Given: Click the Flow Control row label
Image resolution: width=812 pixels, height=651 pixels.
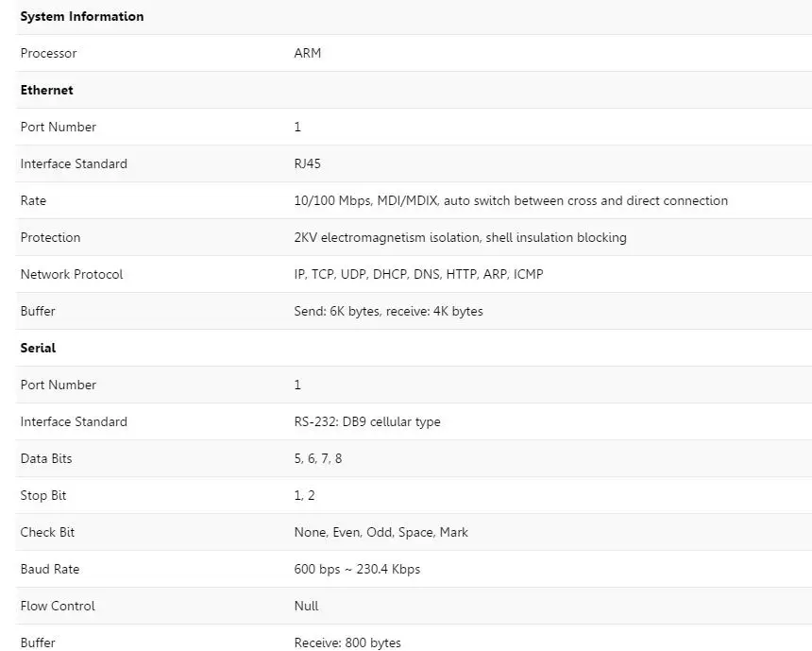Looking at the screenshot, I should point(58,606).
